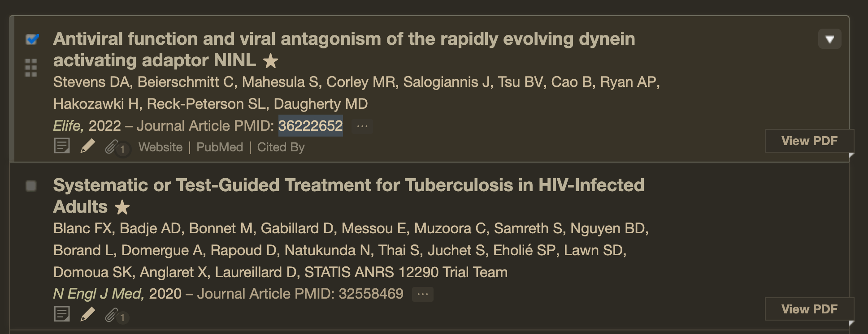
Task: Click the notes icon for the NINL article
Action: 62,146
